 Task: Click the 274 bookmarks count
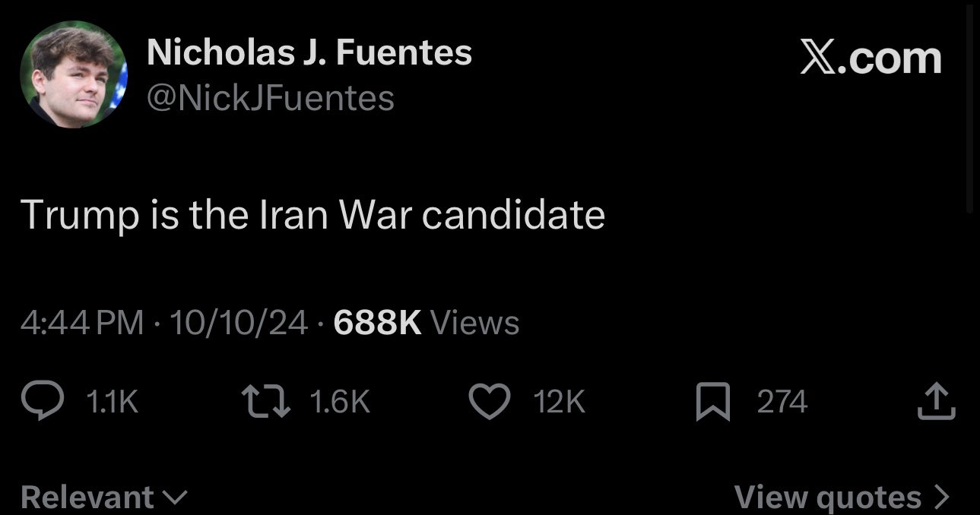click(782, 402)
